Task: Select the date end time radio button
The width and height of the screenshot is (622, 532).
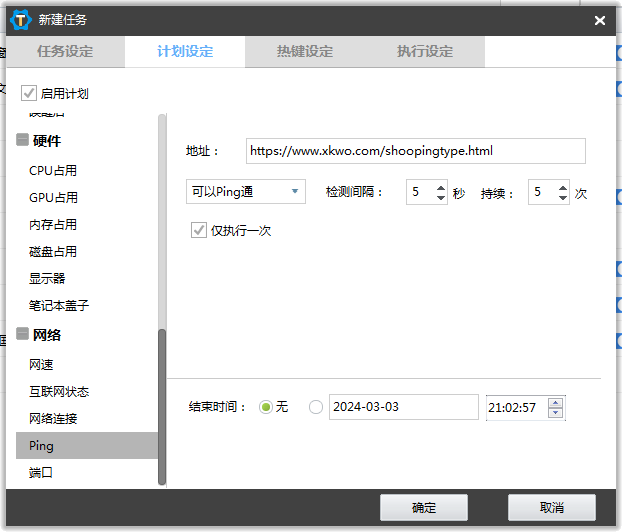Action: coord(316,407)
